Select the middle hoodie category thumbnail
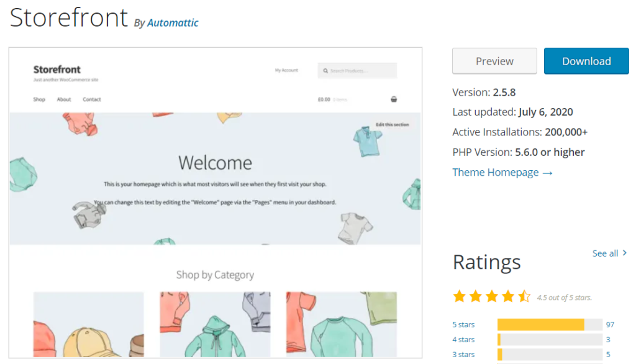The width and height of the screenshot is (636, 364). coord(215,324)
